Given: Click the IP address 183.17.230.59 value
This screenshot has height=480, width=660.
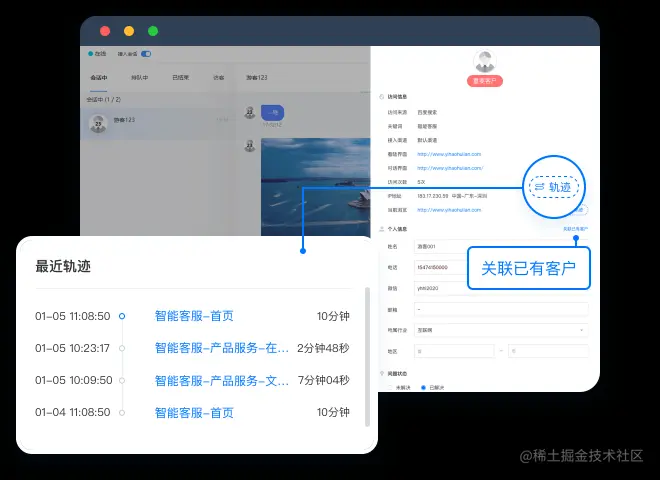Looking at the screenshot, I should coord(433,196).
